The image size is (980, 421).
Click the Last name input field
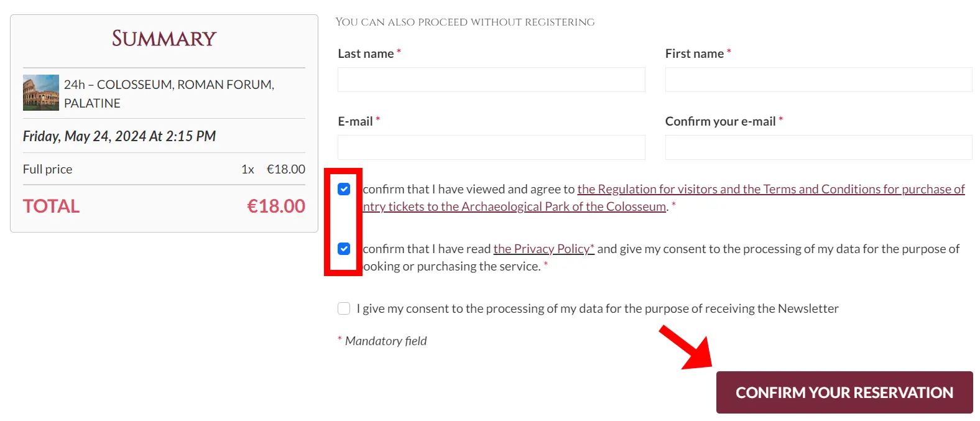[491, 80]
